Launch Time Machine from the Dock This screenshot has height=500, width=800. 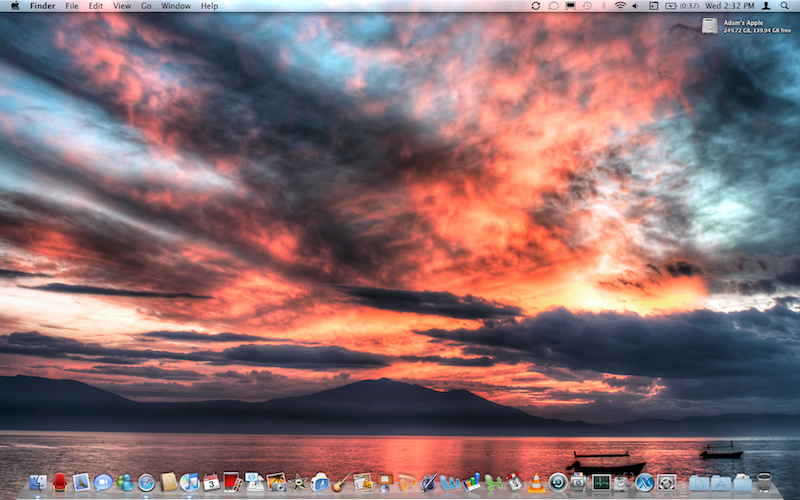click(558, 482)
